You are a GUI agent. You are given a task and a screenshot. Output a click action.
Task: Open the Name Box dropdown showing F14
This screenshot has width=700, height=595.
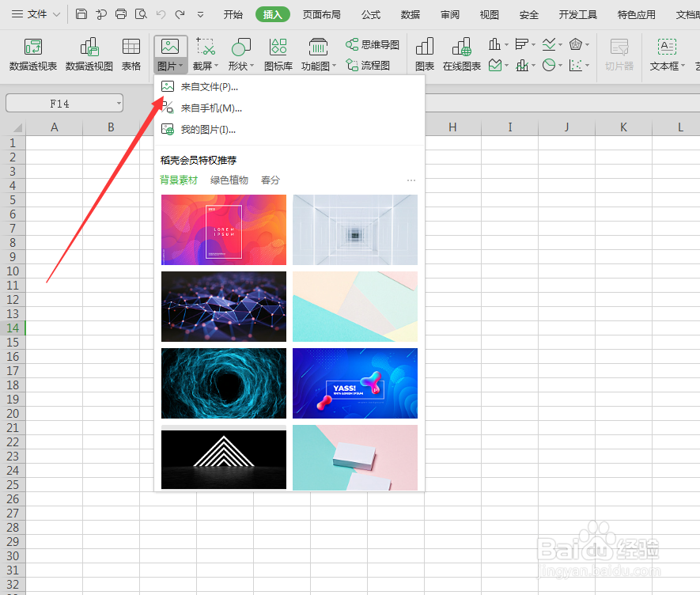(119, 103)
